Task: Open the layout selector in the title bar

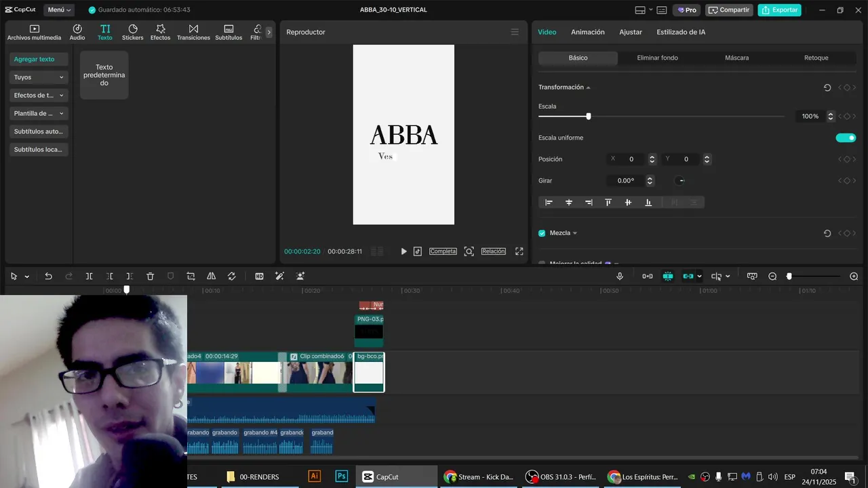Action: point(644,10)
